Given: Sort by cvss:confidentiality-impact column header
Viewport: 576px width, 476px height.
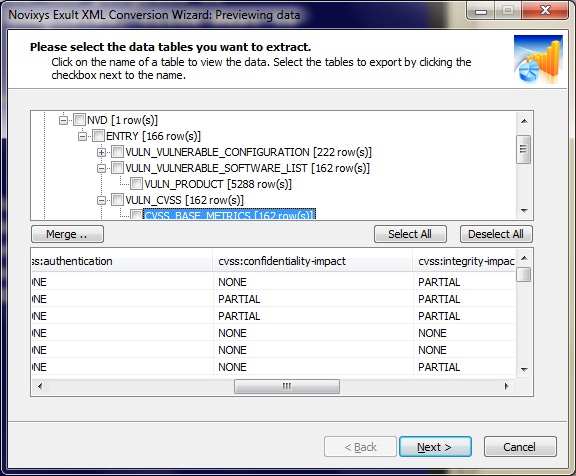Looking at the screenshot, I should pyautogui.click(x=313, y=261).
